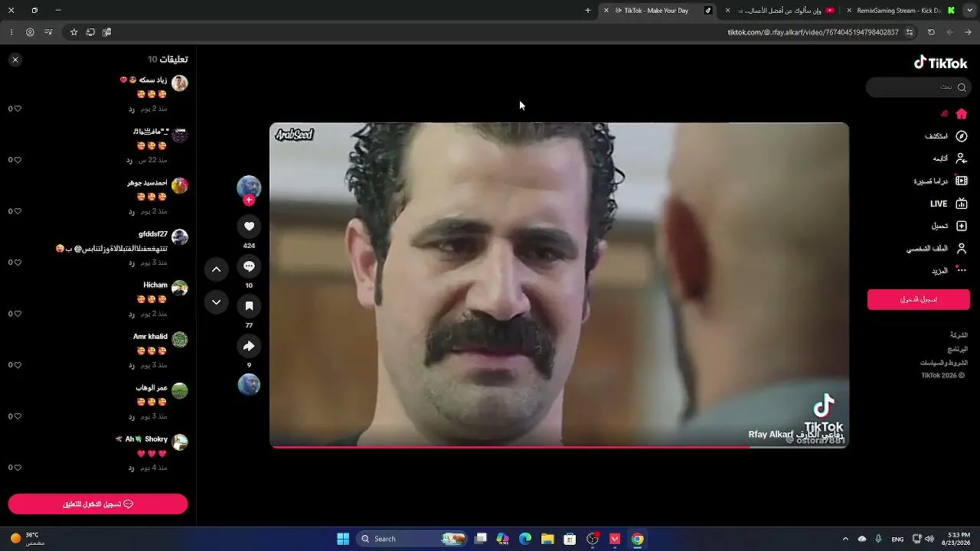Click the taskbar Search box

coord(412,539)
